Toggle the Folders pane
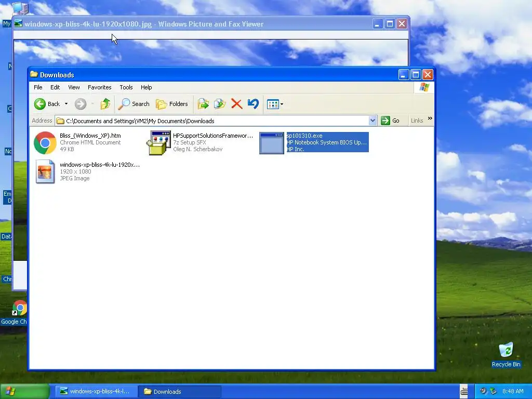 (171, 104)
